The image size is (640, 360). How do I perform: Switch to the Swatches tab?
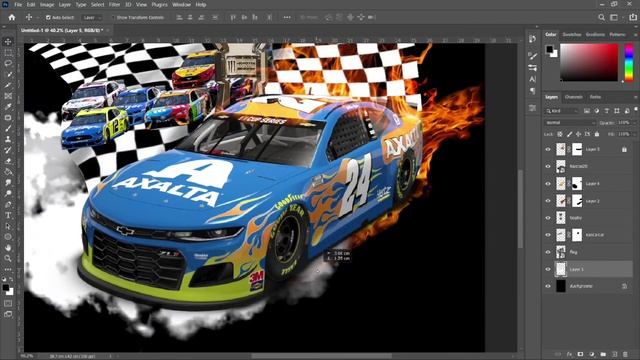coord(571,35)
